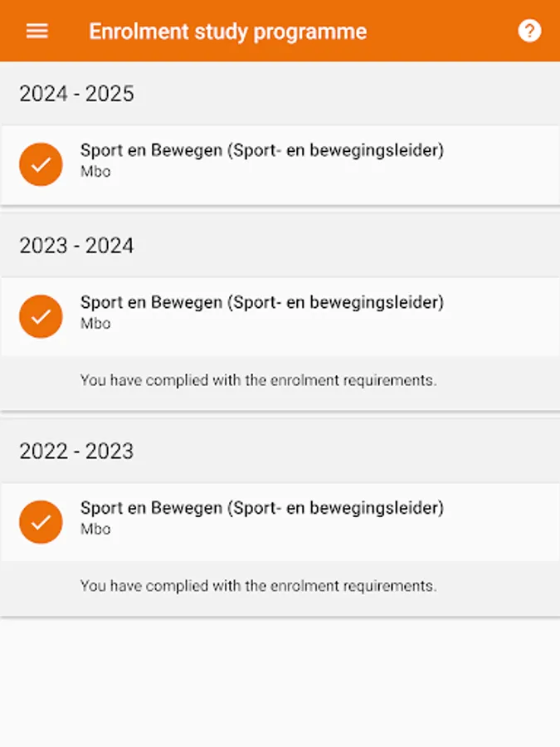Click the 'Enrolment study programme' header title
This screenshot has width=560, height=747.
[227, 32]
